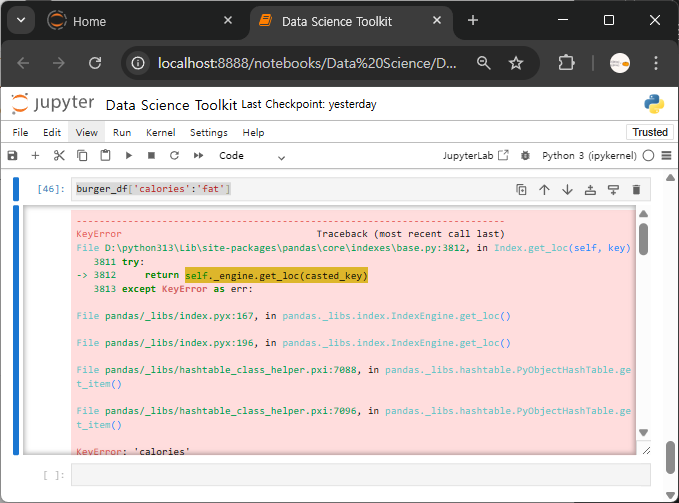Open the Settings menu
The image size is (679, 503).
pos(209,132)
